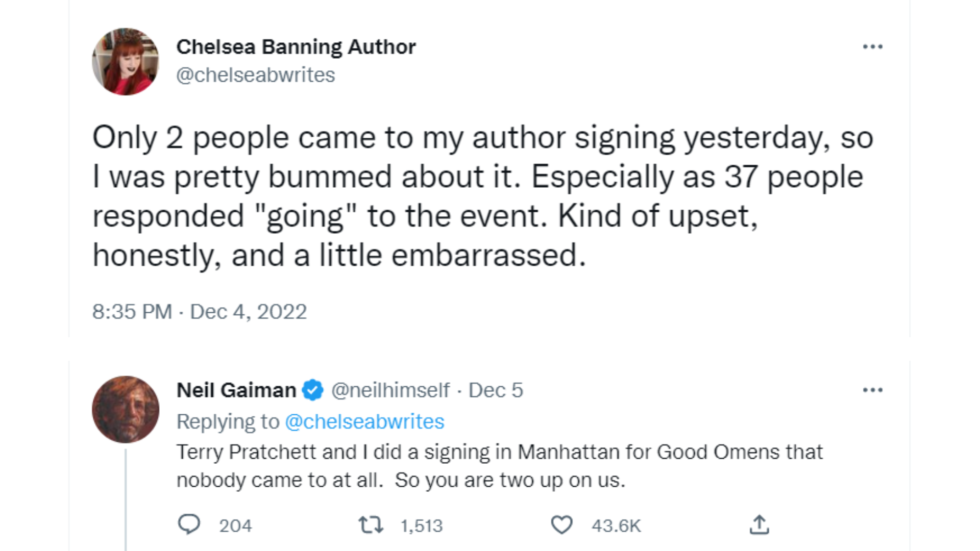The width and height of the screenshot is (980, 551).
Task: Click the Chelsea Banning Author display name
Action: click(296, 47)
